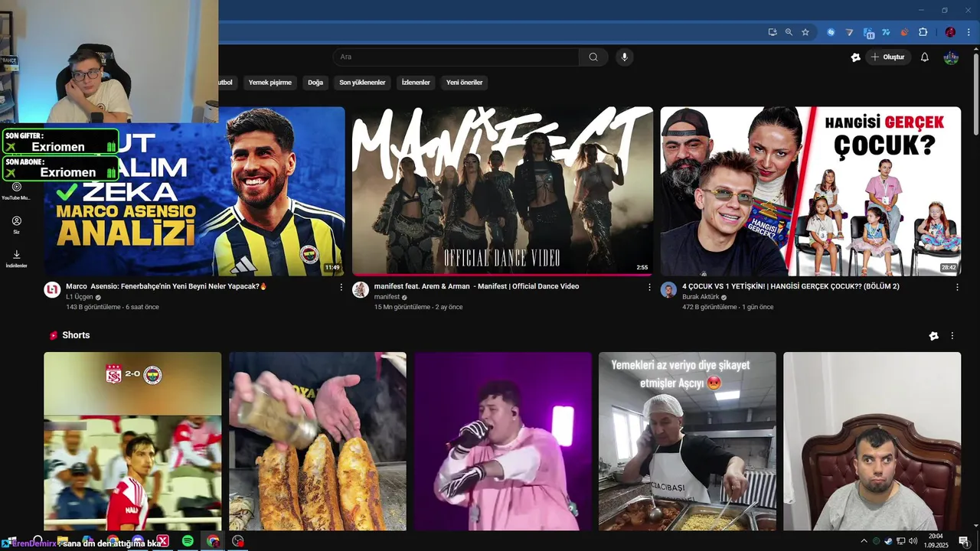Select Son yüklenenler filter chip
Screen dimensions: 980x551
click(362, 82)
